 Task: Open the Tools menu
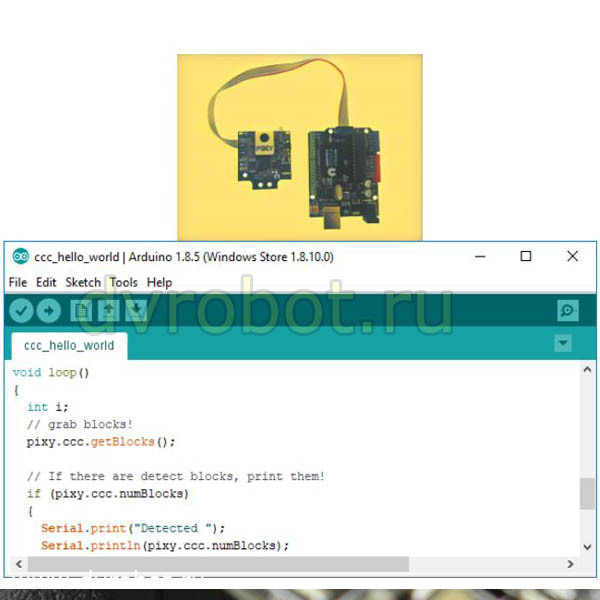pyautogui.click(x=124, y=282)
